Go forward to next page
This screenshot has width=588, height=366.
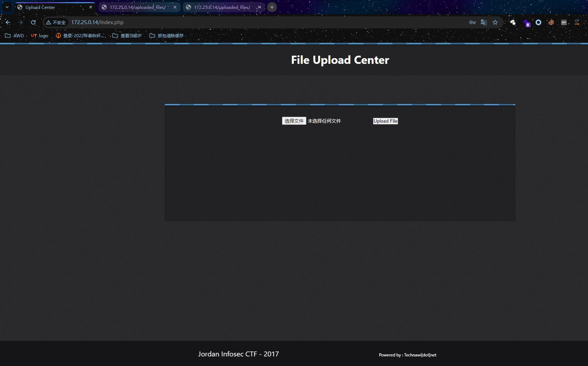click(x=21, y=22)
